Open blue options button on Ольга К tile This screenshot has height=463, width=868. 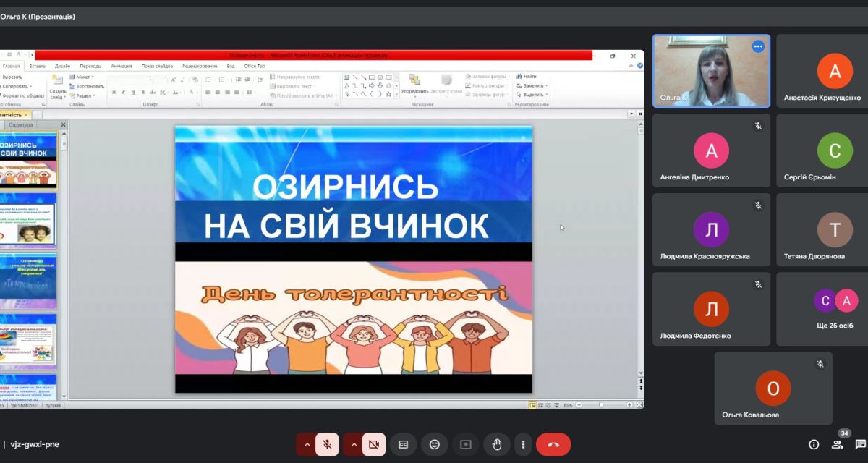coord(757,46)
